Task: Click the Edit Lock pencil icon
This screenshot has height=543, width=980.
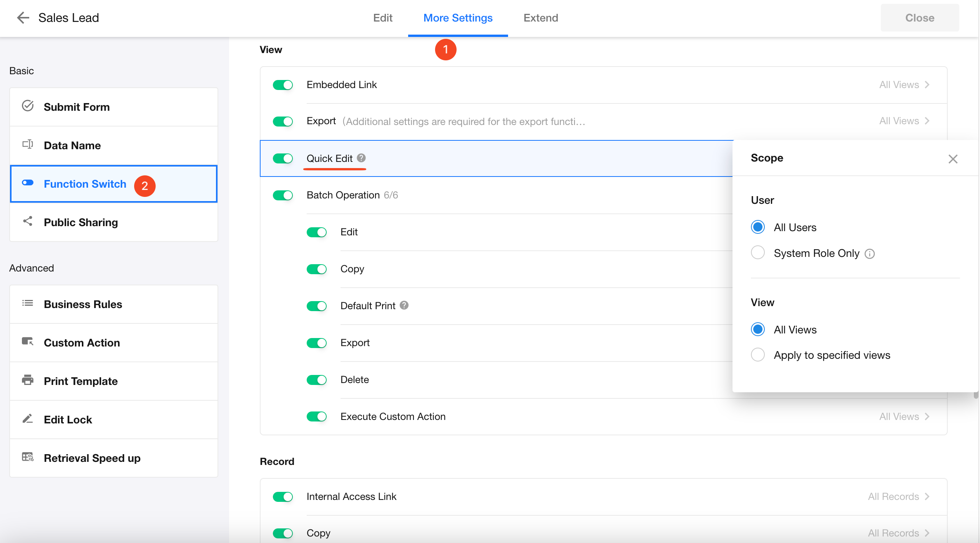Action: [28, 419]
